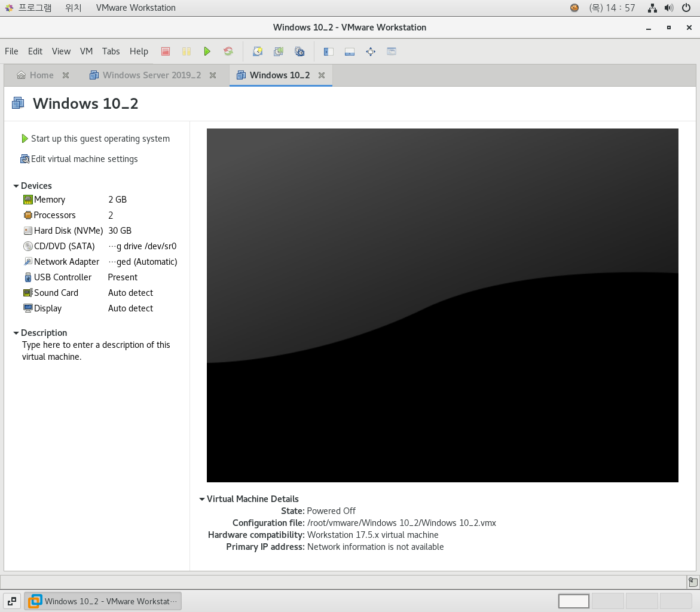Image resolution: width=700 pixels, height=612 pixels.
Task: Click the Powered Off state text
Action: click(331, 510)
